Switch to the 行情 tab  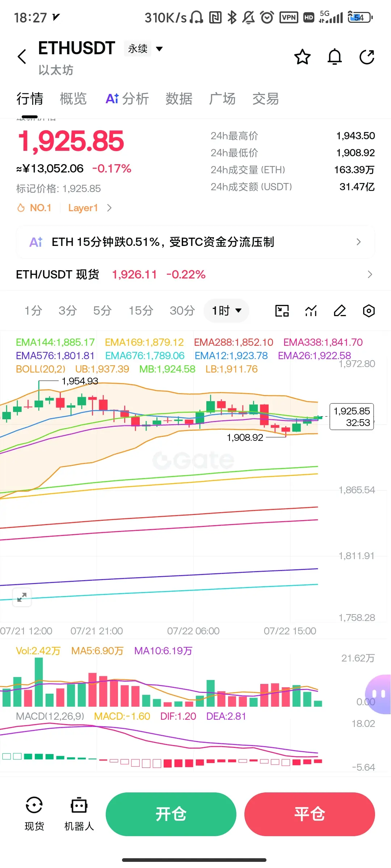click(x=30, y=99)
